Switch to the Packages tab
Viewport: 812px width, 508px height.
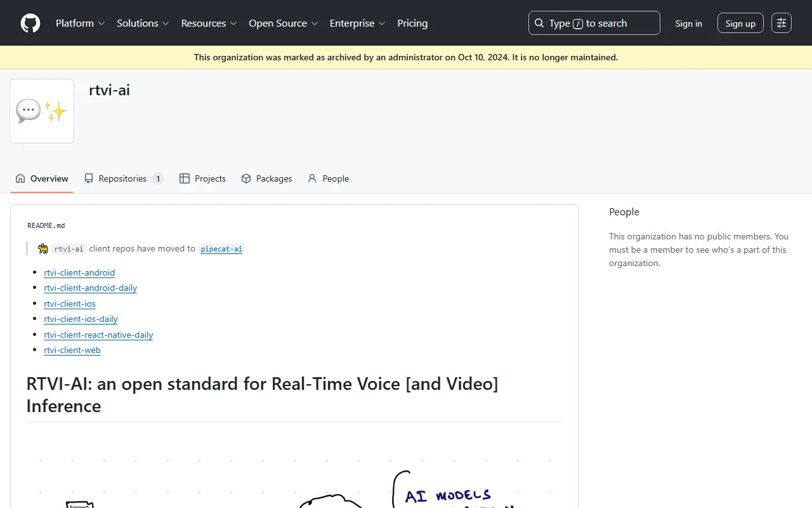point(266,178)
